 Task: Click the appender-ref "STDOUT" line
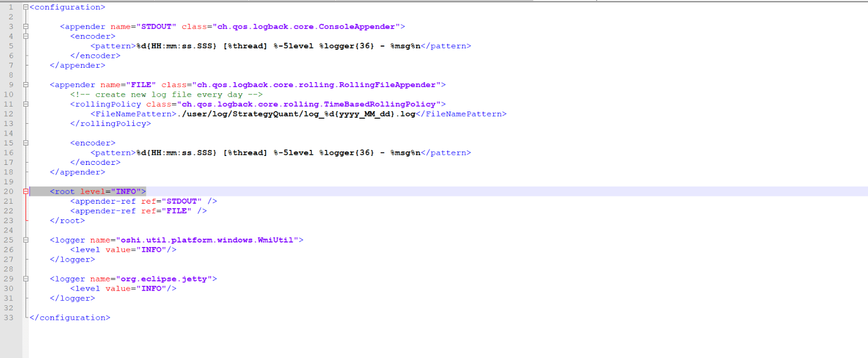143,201
